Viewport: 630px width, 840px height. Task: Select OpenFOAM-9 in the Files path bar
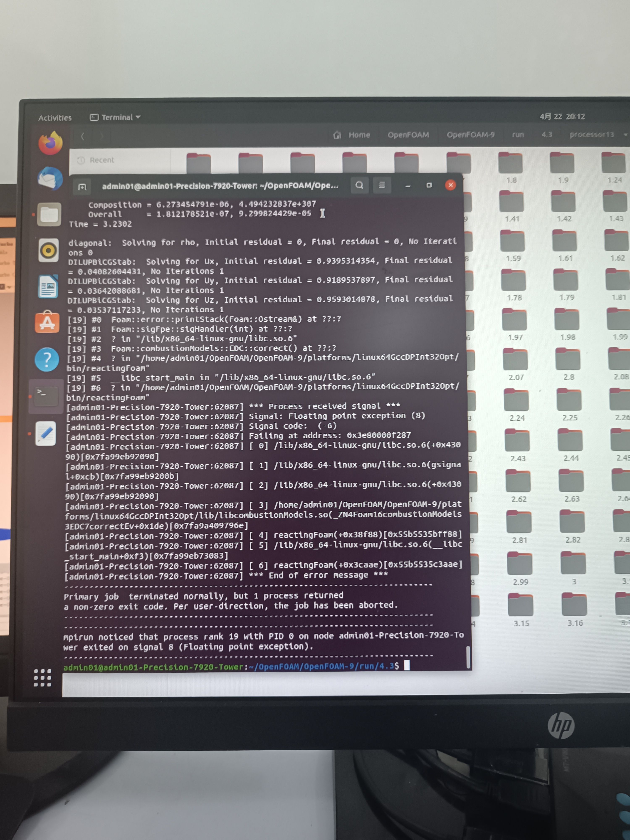coord(471,135)
